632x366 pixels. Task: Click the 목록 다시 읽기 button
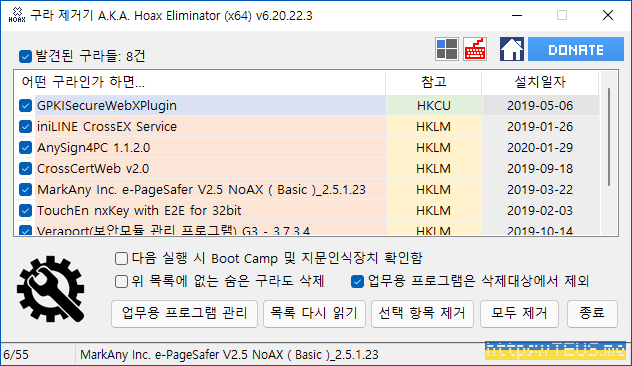coord(314,313)
